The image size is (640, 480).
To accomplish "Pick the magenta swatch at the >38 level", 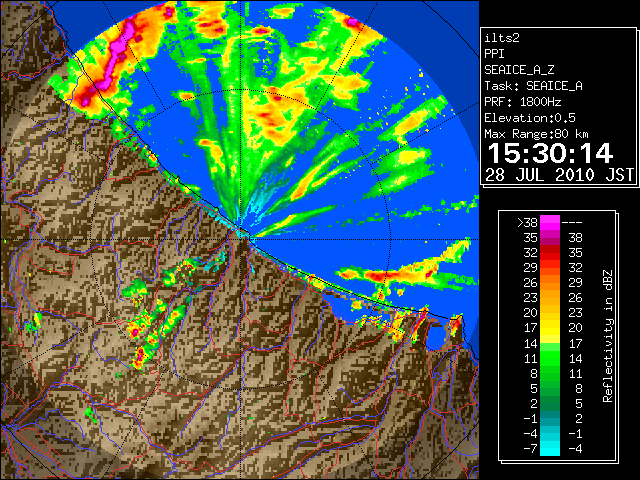I will click(550, 223).
